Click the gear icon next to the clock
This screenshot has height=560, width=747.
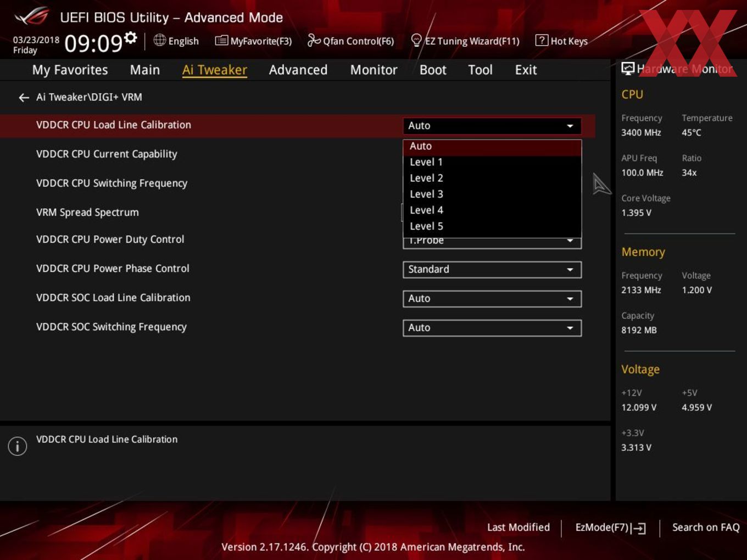[x=131, y=37]
